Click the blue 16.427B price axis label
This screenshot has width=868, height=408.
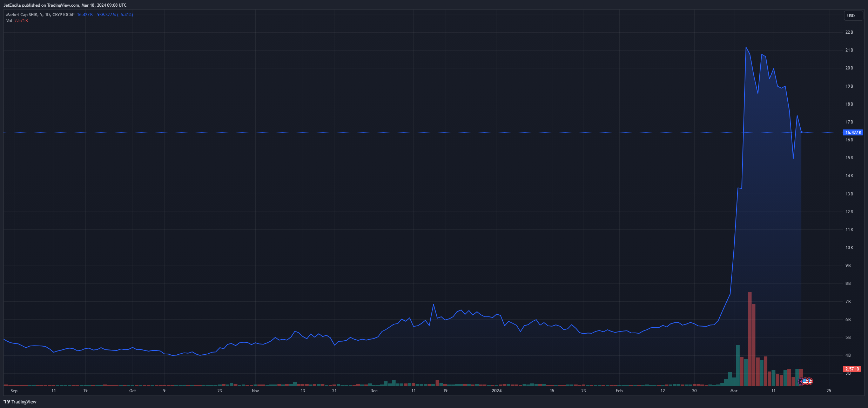[853, 133]
